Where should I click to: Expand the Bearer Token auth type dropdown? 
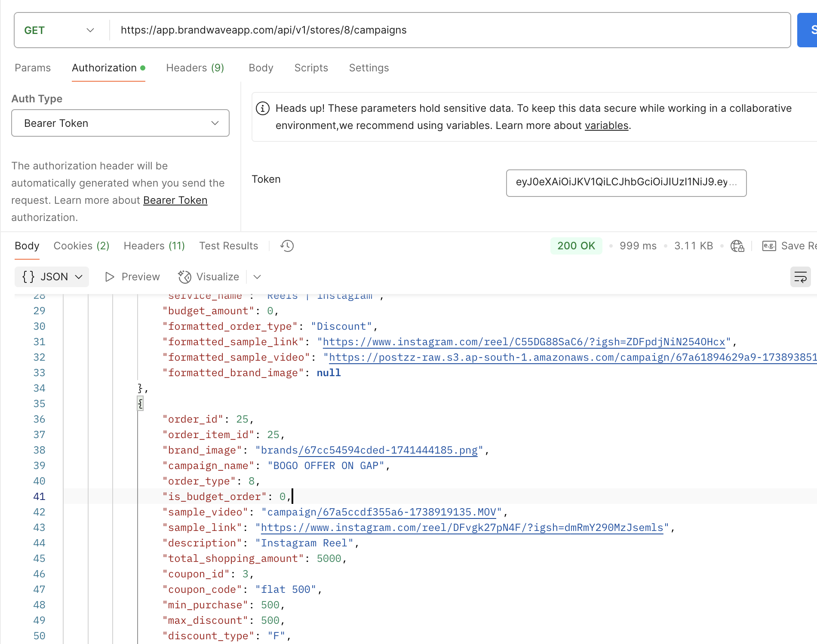click(x=120, y=123)
